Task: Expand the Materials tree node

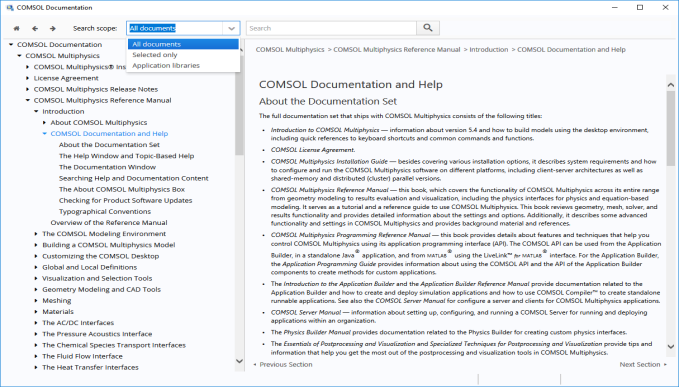Action: [36, 312]
